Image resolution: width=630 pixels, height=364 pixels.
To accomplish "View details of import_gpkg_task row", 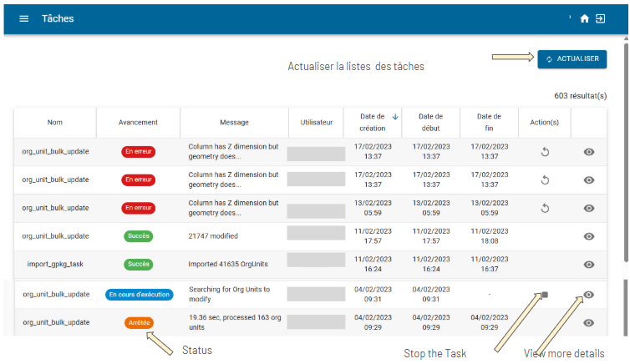I will [x=589, y=265].
